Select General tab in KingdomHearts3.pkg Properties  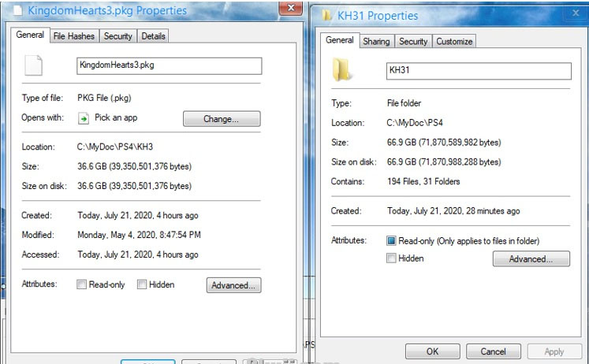[30, 35]
